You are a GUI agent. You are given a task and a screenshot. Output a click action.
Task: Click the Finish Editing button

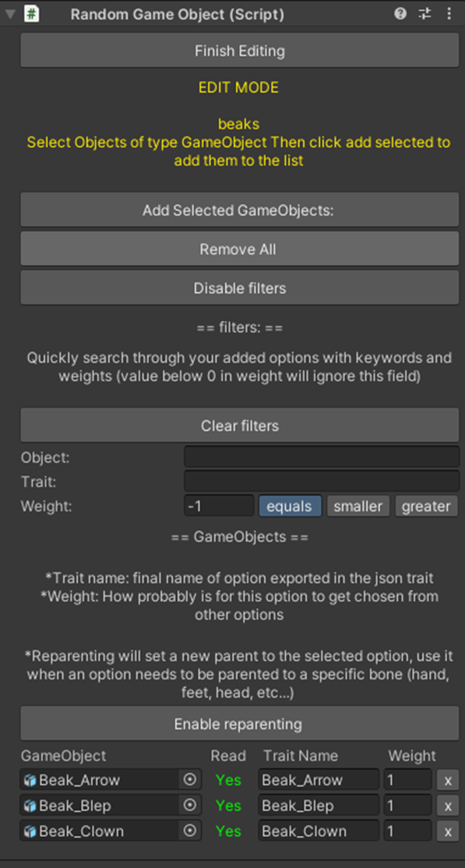(x=240, y=51)
